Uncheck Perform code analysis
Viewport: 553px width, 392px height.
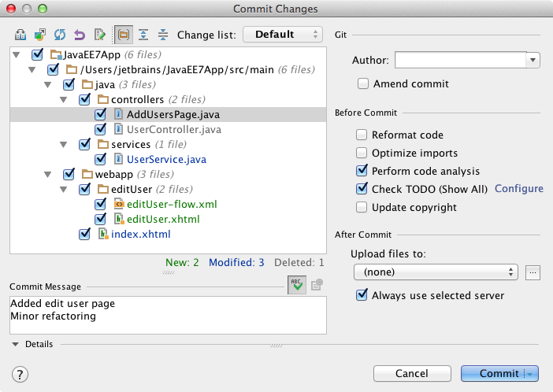(362, 171)
